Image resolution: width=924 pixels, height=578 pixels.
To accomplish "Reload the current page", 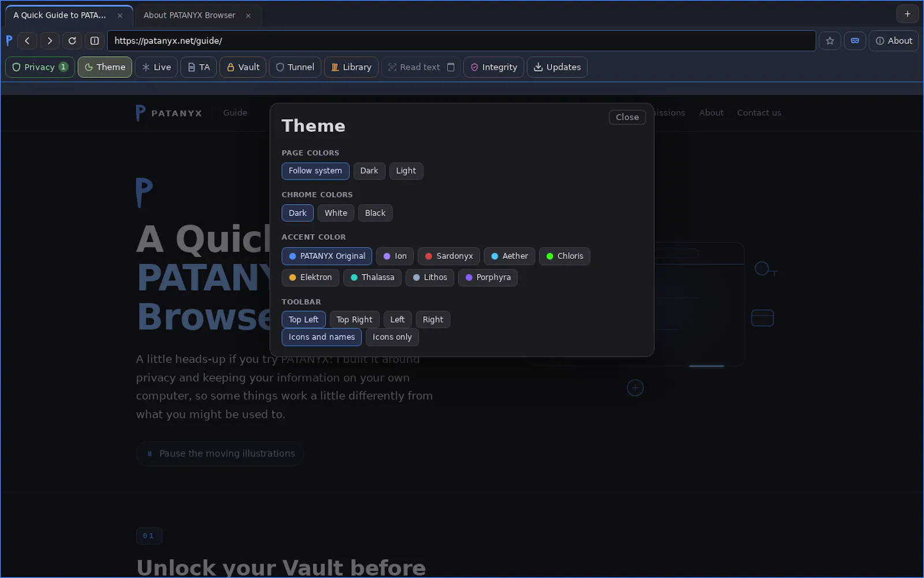I will click(72, 41).
